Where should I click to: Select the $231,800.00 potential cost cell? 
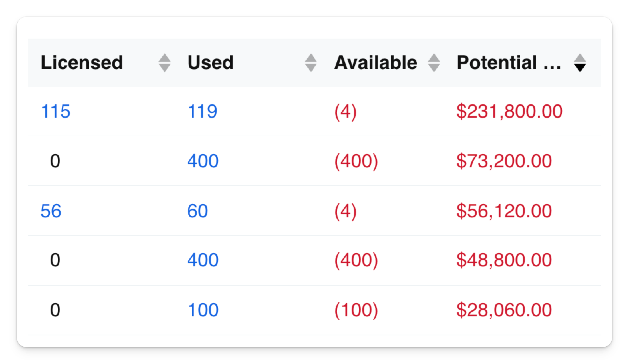click(x=509, y=111)
